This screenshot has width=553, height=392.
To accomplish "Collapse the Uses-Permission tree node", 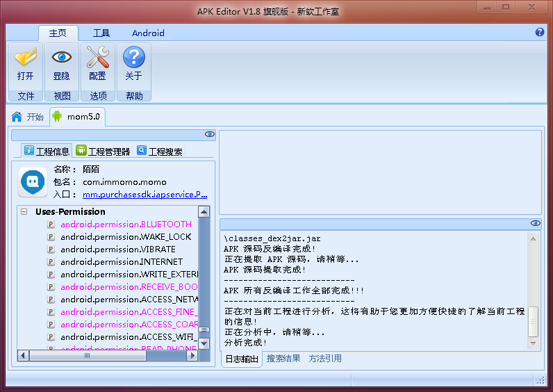I will coord(24,212).
